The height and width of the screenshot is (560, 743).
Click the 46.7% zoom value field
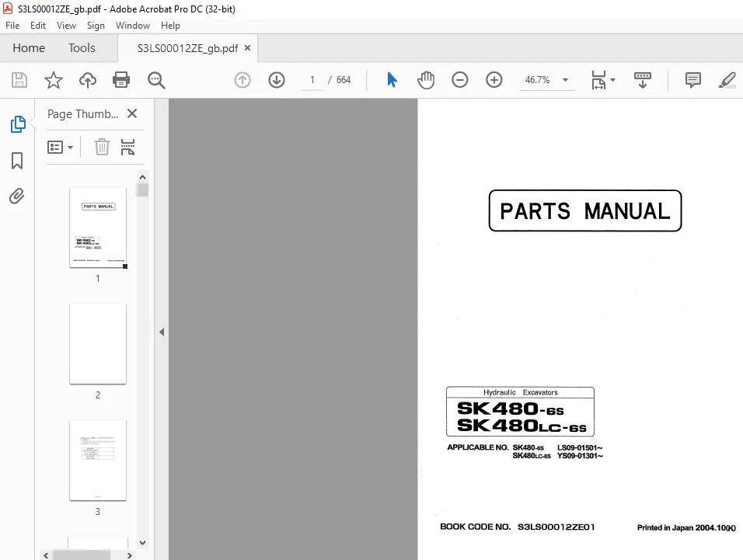click(537, 80)
